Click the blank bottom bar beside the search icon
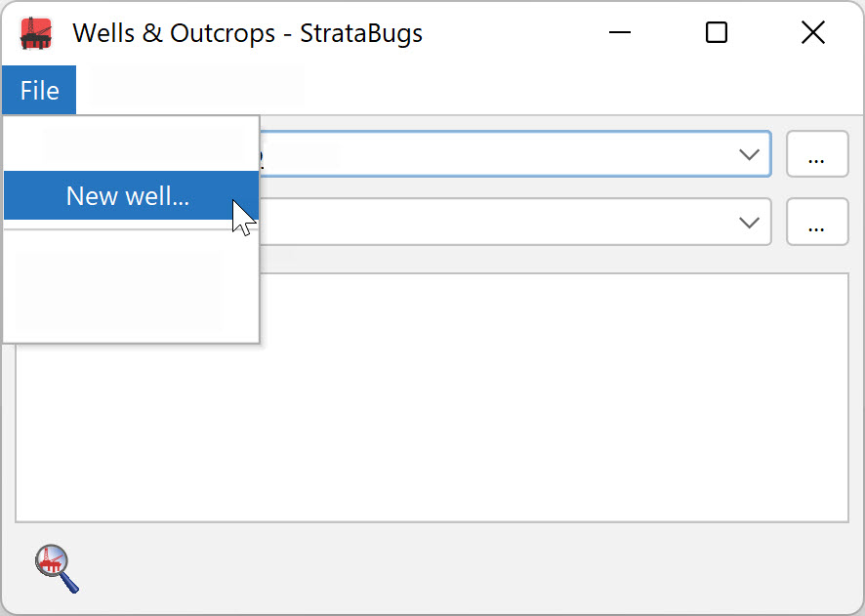 (x=469, y=568)
